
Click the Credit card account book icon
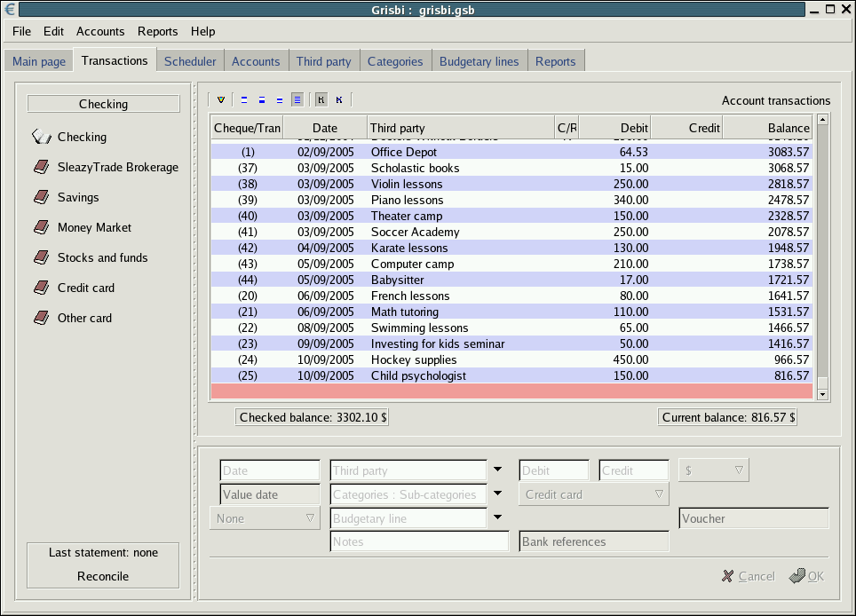click(42, 288)
